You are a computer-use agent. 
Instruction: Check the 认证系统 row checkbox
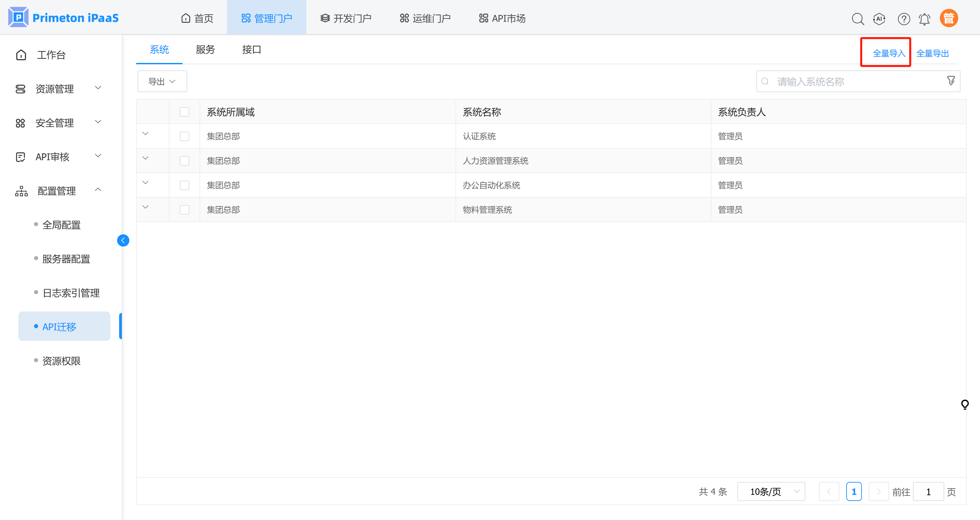(x=184, y=136)
